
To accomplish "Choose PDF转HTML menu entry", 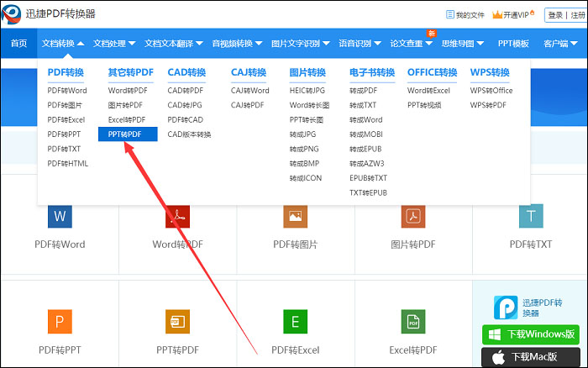I will coord(68,164).
